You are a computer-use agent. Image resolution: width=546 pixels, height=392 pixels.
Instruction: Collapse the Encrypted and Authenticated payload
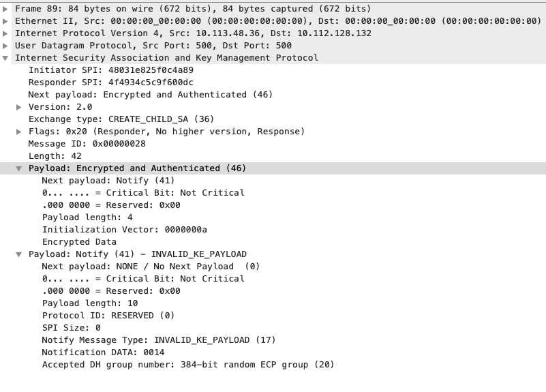19,168
